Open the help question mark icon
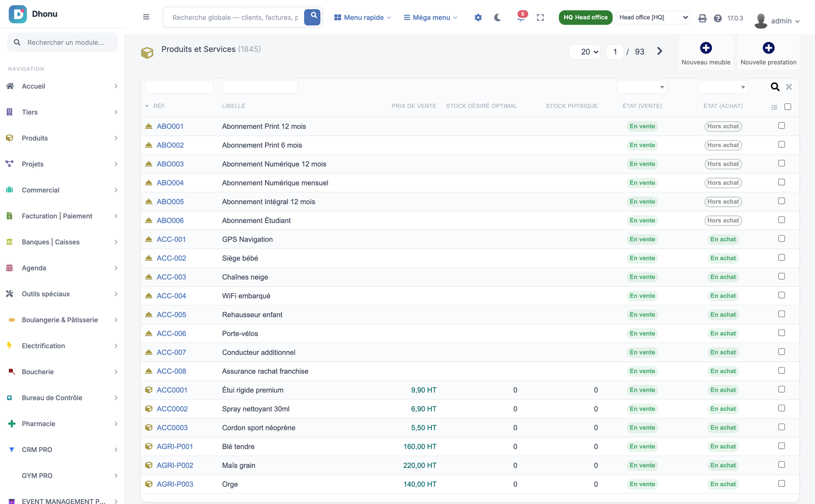815x504 pixels. 718,18
